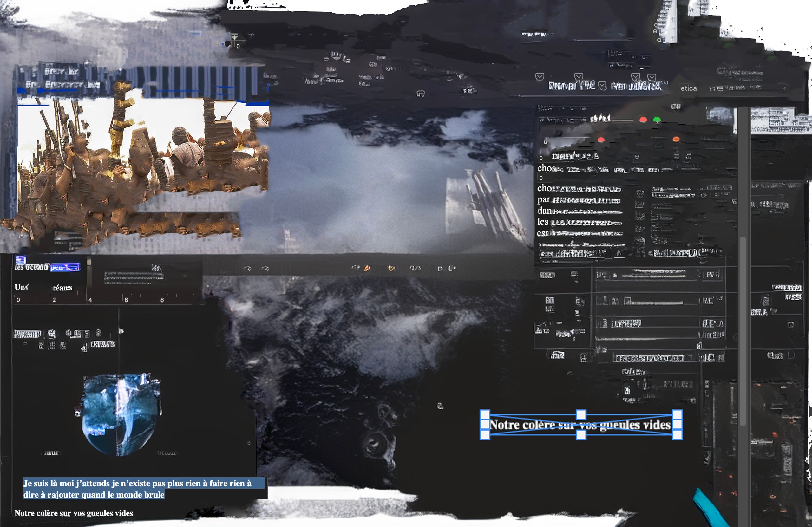Click the right-middle handle of the selected text box
This screenshot has width=812, height=527.
[x=677, y=425]
